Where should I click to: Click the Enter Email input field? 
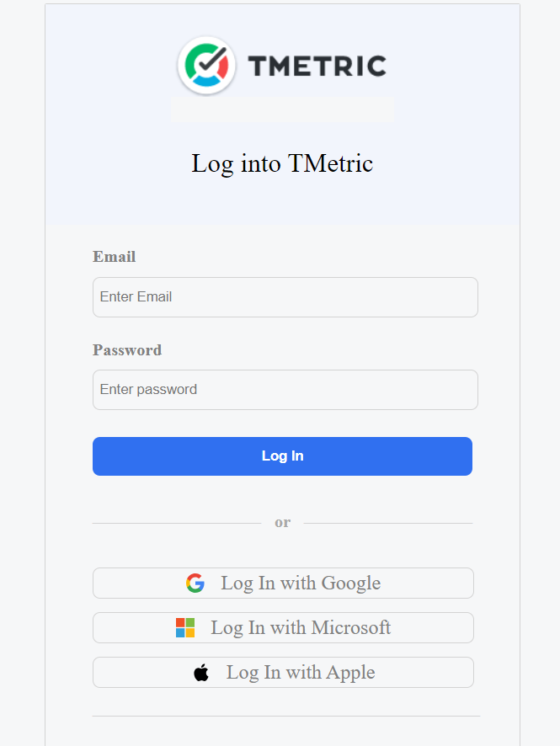[x=285, y=296]
